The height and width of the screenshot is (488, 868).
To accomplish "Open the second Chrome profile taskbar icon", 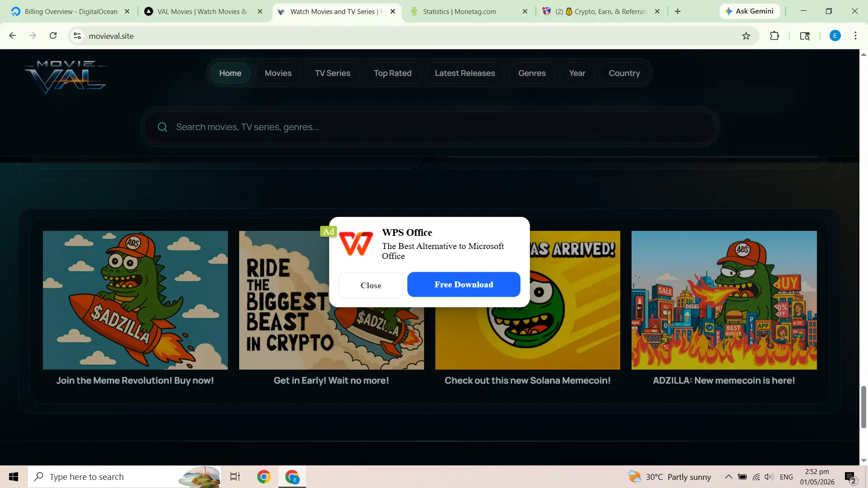I will pos(292,477).
